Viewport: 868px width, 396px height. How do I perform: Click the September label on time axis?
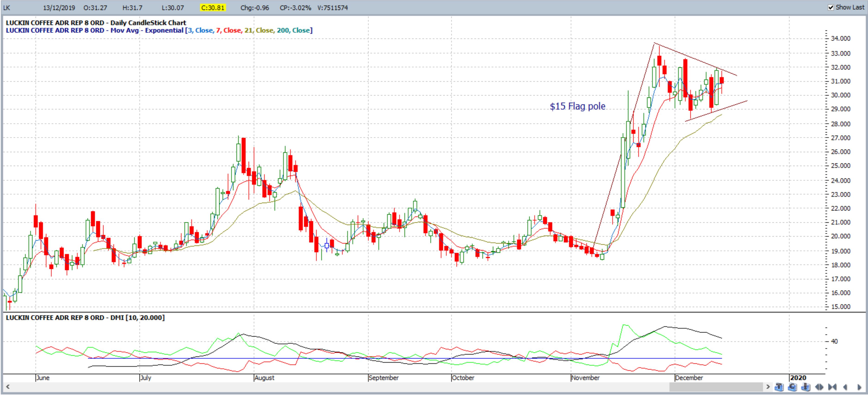383,378
